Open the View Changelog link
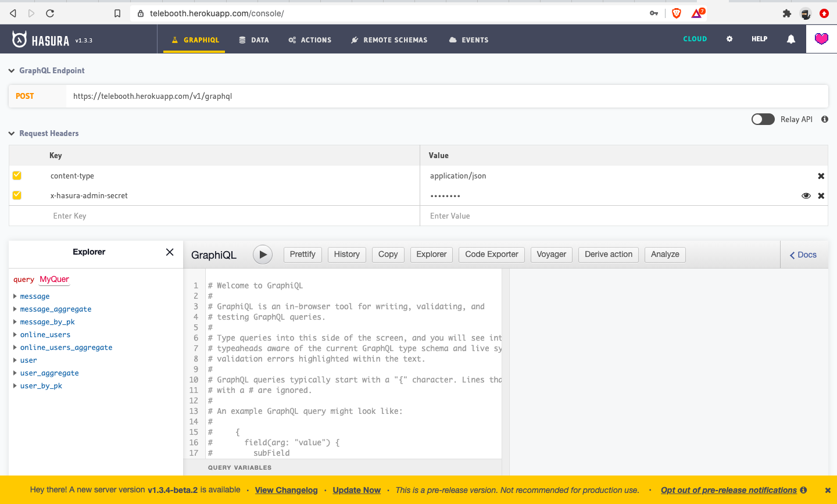 (287, 490)
